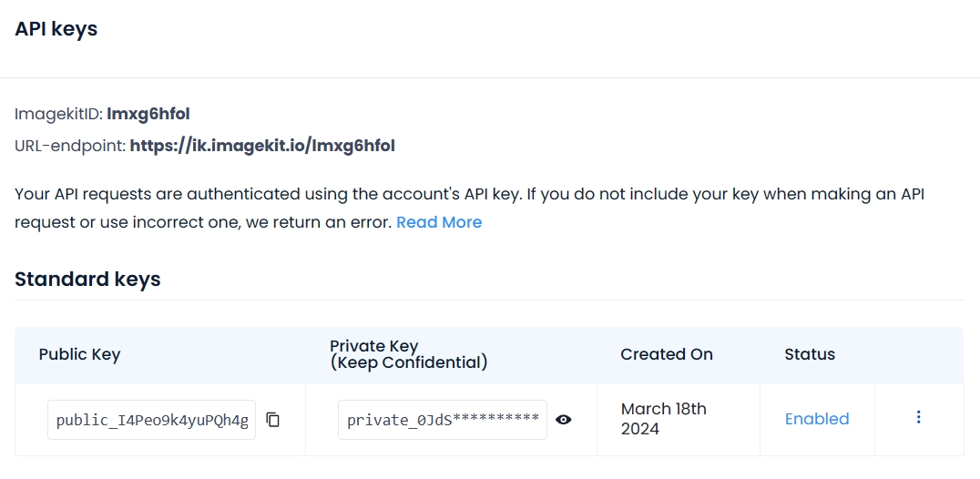
Task: Click the Enabled status link
Action: click(x=816, y=419)
